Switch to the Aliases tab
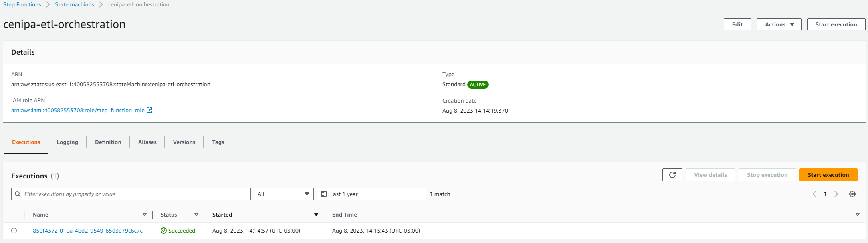 147,142
